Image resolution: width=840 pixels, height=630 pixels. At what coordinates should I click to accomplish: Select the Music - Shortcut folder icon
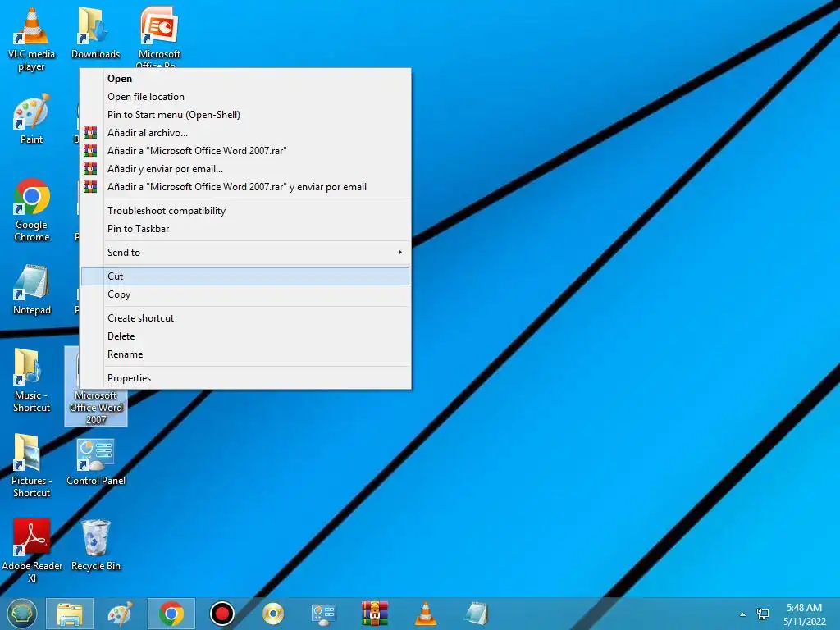tap(32, 381)
